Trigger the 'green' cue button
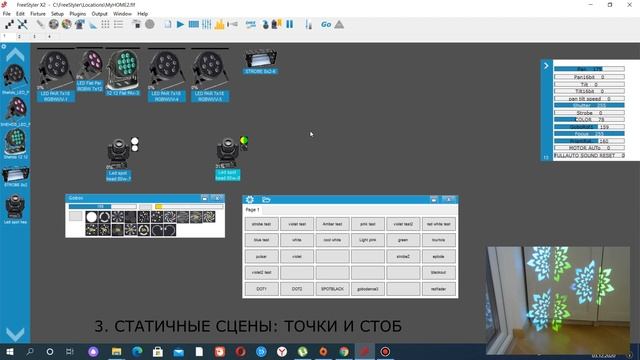This screenshot has height=360, width=640. pyautogui.click(x=403, y=240)
